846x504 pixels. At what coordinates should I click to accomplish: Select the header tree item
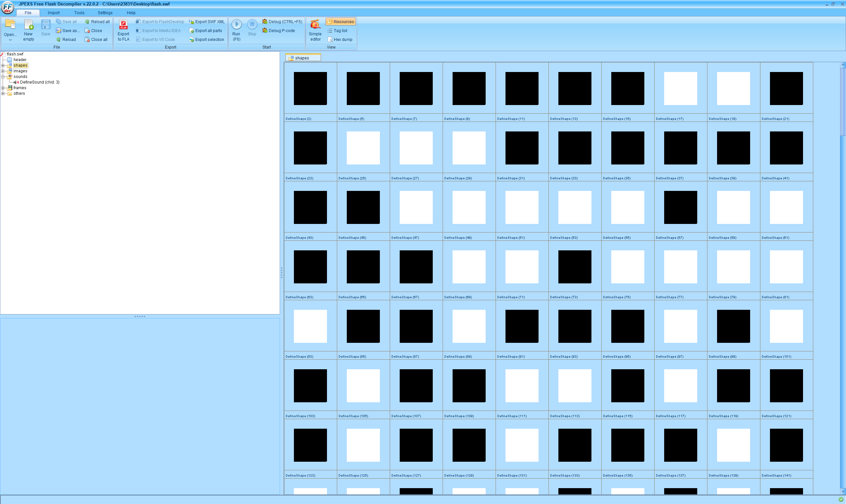click(x=20, y=60)
